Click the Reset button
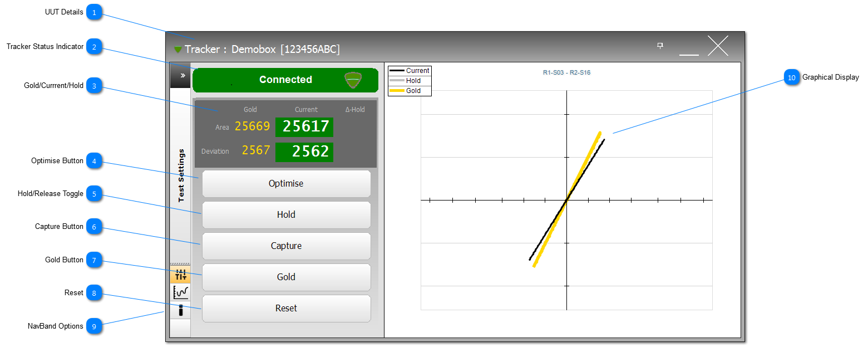The width and height of the screenshot is (868, 347). tap(286, 309)
